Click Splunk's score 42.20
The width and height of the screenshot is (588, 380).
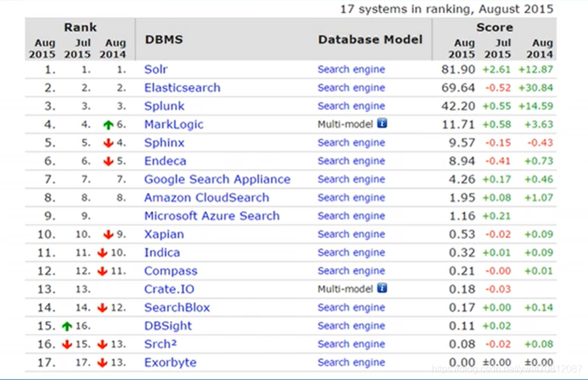click(458, 106)
